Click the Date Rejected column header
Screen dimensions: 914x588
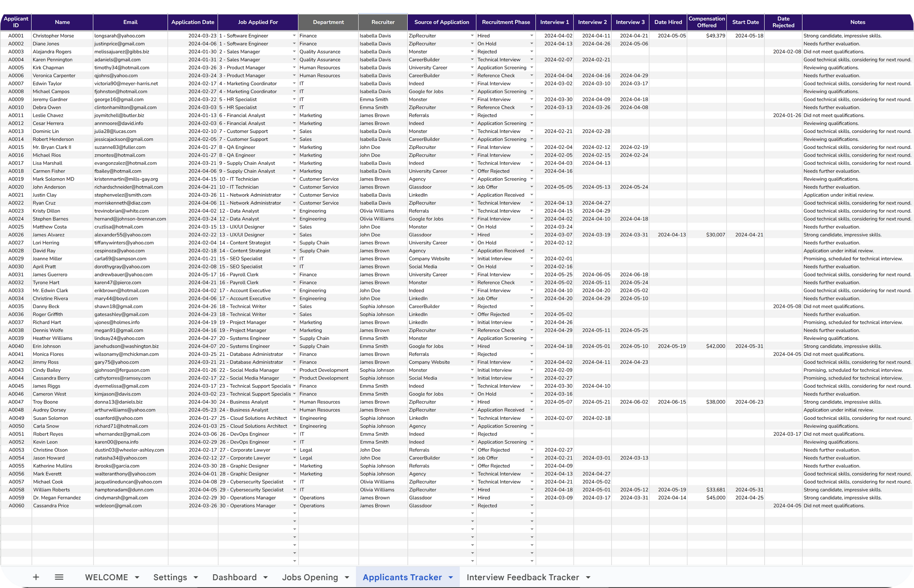pos(783,22)
